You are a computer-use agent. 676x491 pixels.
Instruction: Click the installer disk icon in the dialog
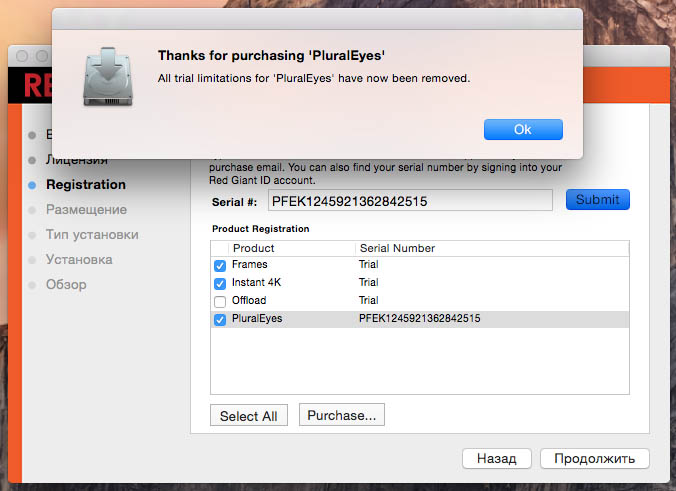(108, 77)
